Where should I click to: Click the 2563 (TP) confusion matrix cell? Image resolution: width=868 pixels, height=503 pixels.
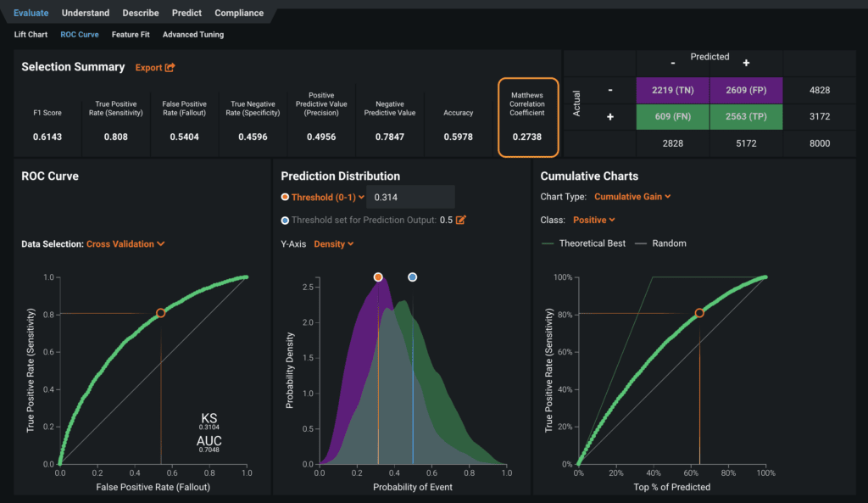tap(746, 117)
